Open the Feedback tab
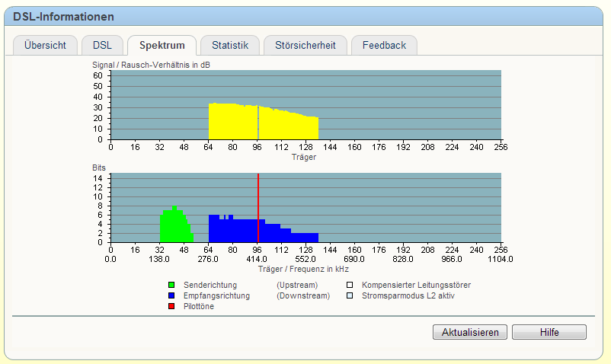Screen dimensions: 611x364 tap(384, 45)
